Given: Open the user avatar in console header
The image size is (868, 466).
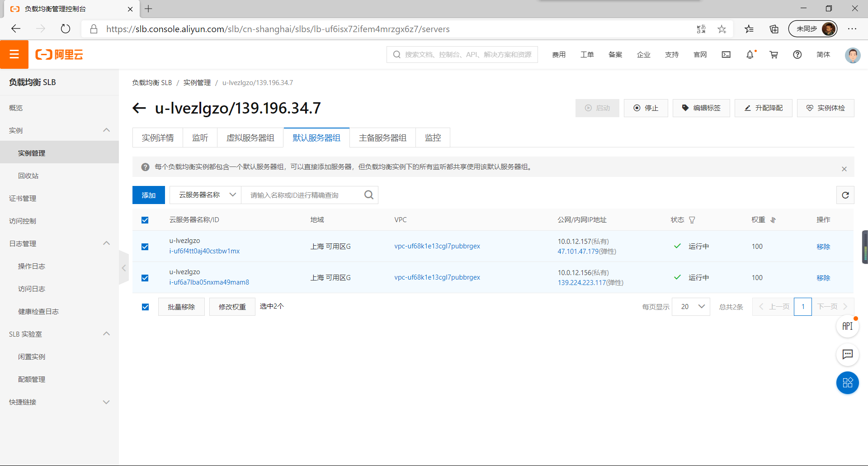Looking at the screenshot, I should [853, 55].
